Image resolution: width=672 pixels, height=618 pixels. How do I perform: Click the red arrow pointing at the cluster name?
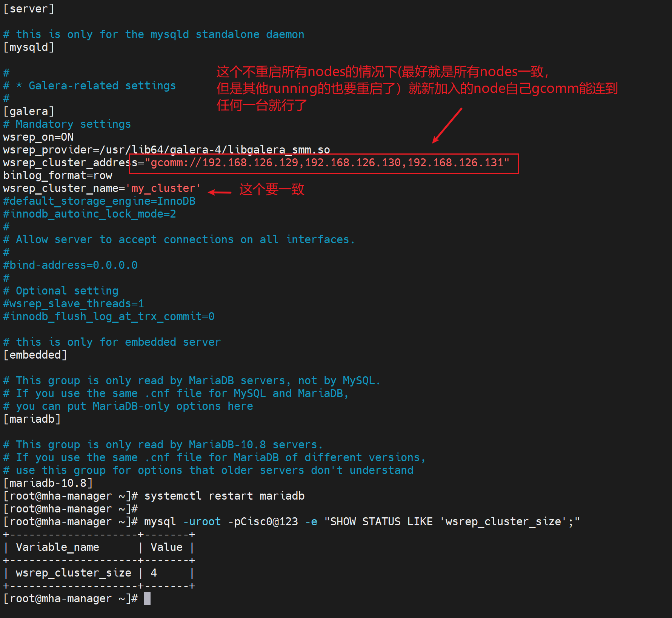(220, 192)
